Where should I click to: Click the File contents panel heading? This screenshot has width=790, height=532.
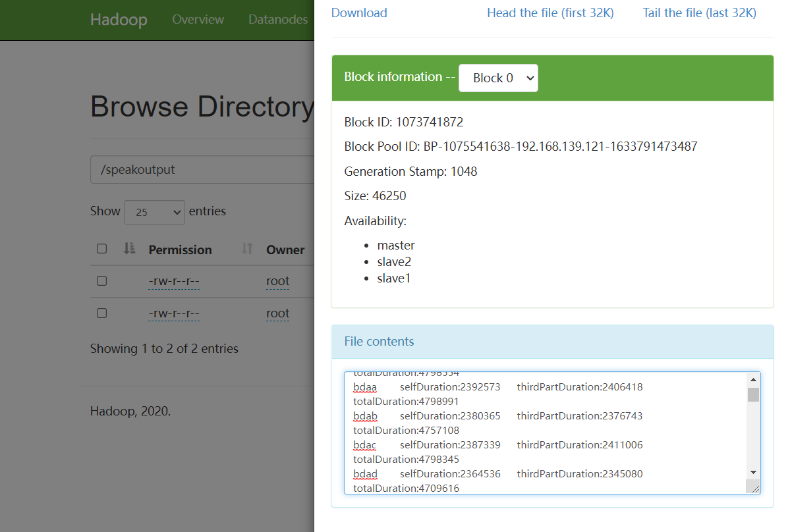(x=379, y=341)
